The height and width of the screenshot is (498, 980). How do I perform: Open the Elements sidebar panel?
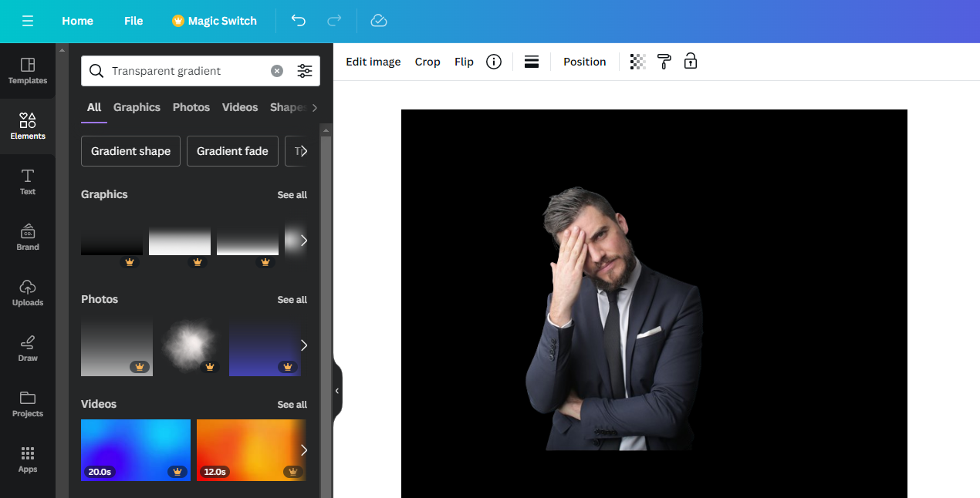coord(28,126)
